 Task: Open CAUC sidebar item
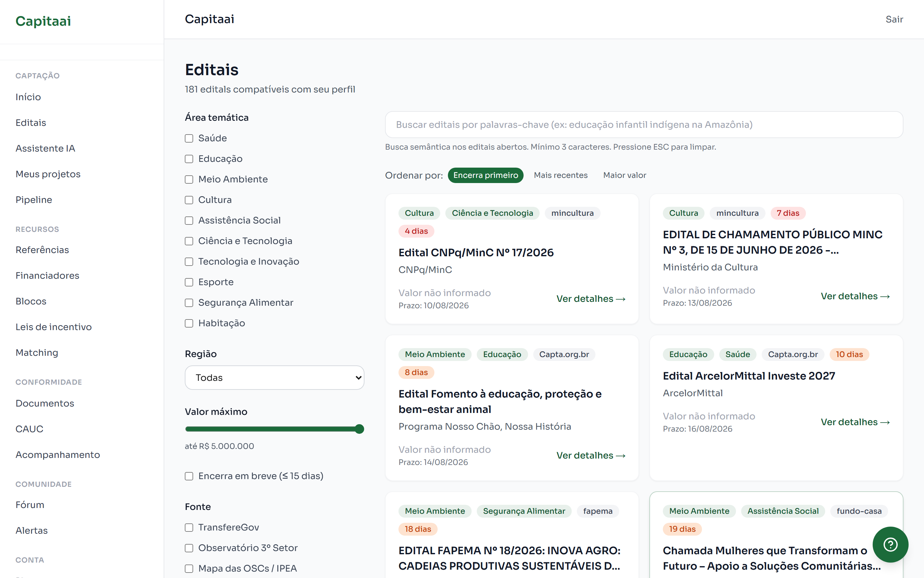pyautogui.click(x=30, y=429)
